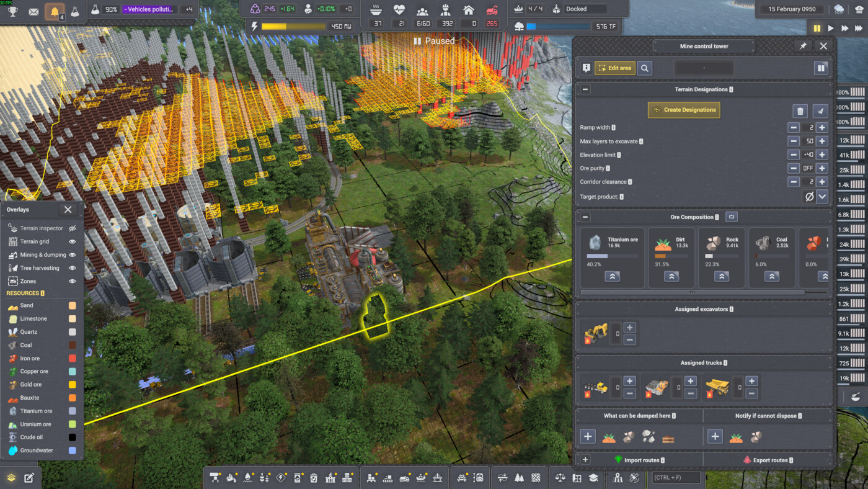
Task: Close the Overlays panel
Action: 68,210
